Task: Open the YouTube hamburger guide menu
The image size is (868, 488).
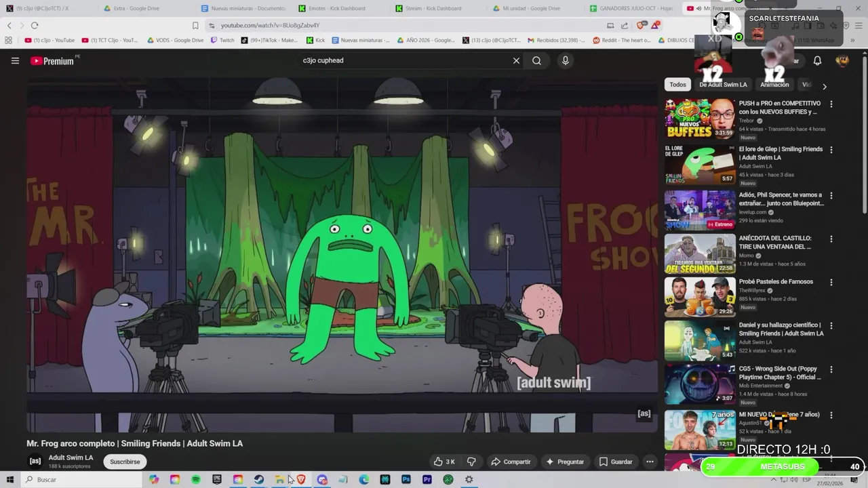Action: [x=15, y=61]
